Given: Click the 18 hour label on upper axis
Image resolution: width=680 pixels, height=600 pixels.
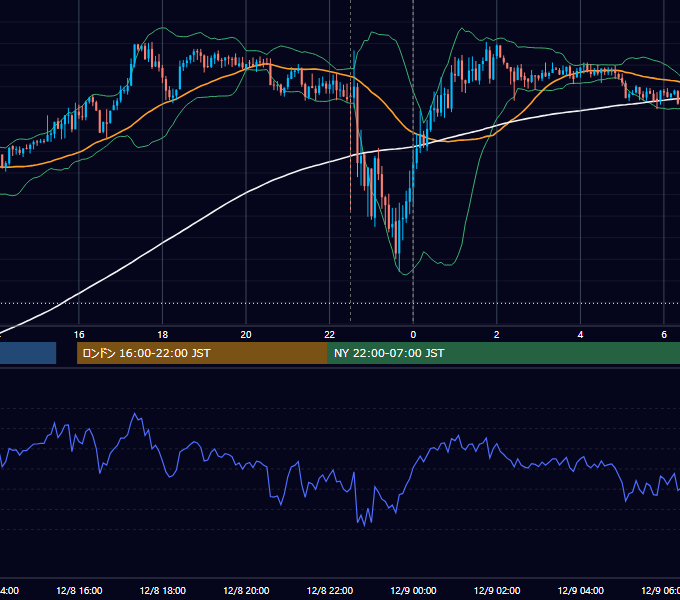Looking at the screenshot, I should (x=163, y=335).
